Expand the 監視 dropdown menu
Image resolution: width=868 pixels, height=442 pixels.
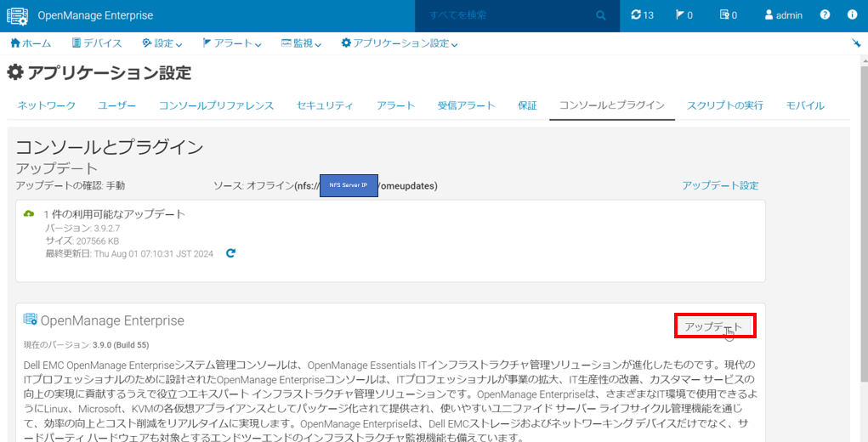pos(301,43)
